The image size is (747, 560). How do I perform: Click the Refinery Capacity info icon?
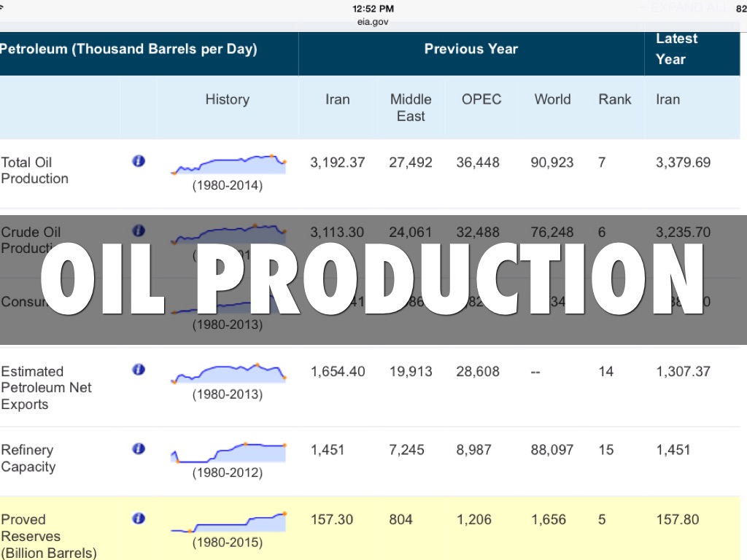(x=139, y=448)
